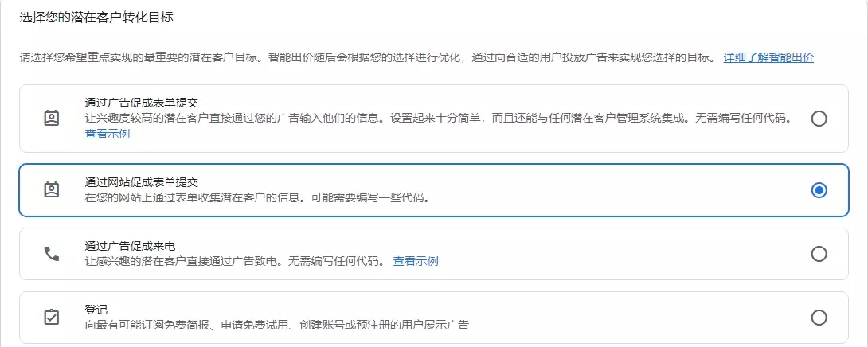Screen dimensions: 868x347
Task: Click the description text starting 让感兴趣的潜在客户
Action: [235, 261]
